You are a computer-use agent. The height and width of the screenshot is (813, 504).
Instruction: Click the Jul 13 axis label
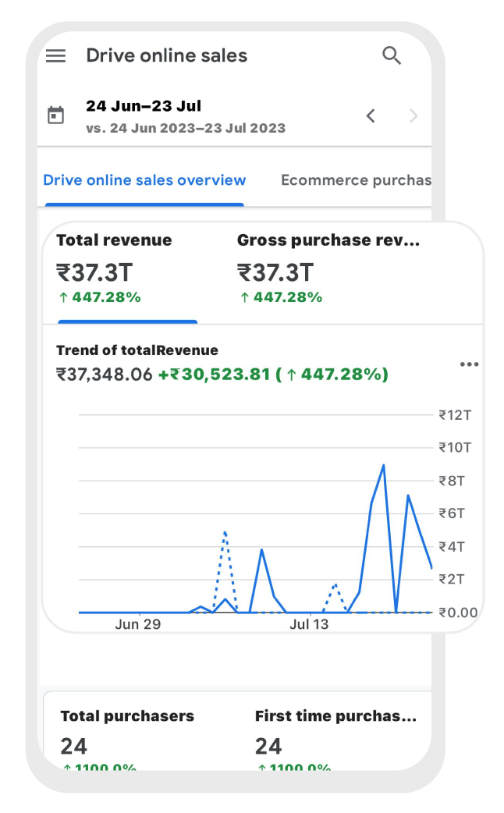(x=309, y=623)
